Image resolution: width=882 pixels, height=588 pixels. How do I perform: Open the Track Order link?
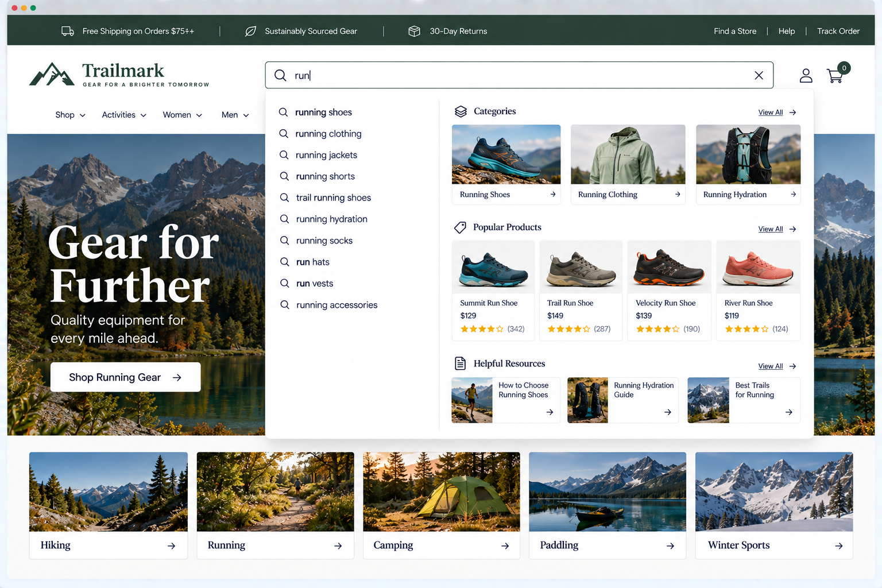(x=838, y=31)
